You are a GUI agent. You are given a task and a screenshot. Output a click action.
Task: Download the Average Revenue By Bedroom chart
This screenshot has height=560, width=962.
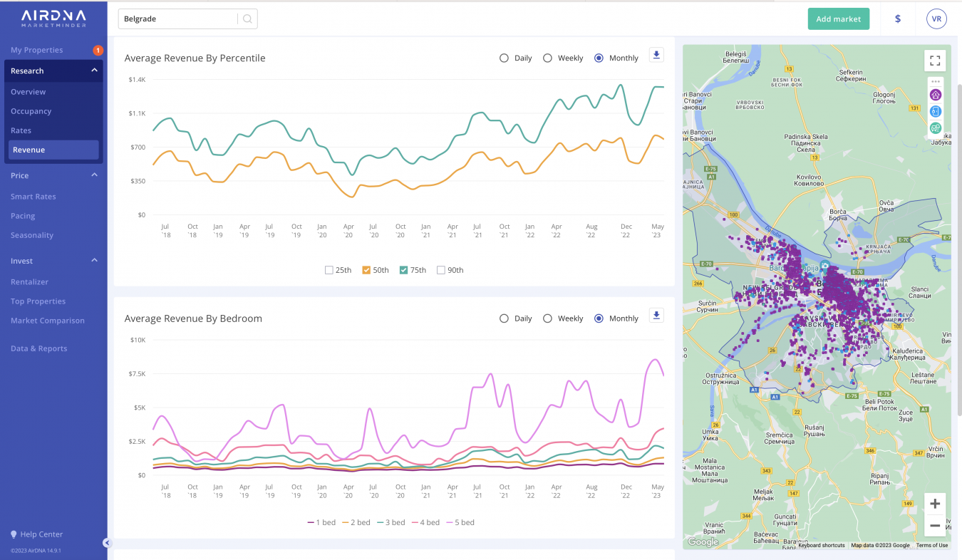656,316
